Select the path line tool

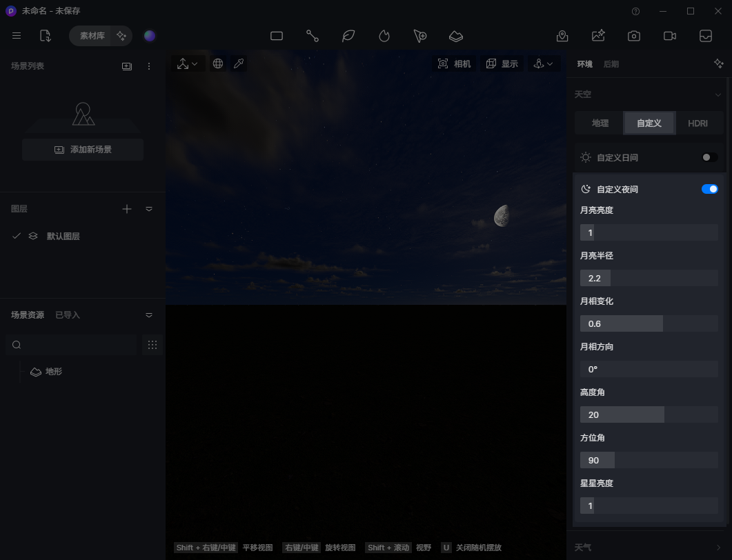pos(313,36)
